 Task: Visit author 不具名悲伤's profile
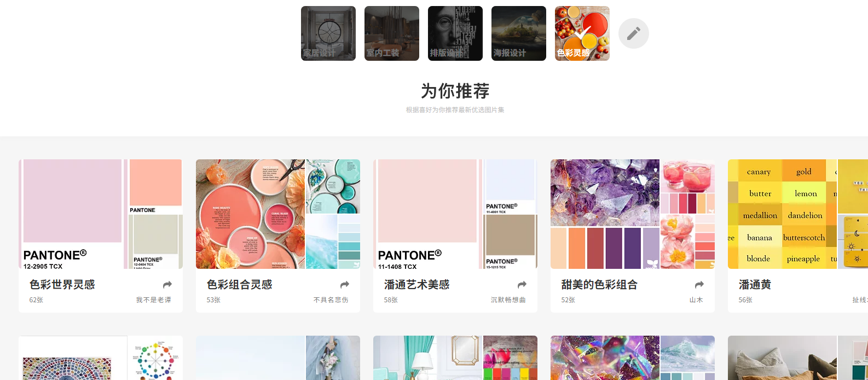click(331, 300)
